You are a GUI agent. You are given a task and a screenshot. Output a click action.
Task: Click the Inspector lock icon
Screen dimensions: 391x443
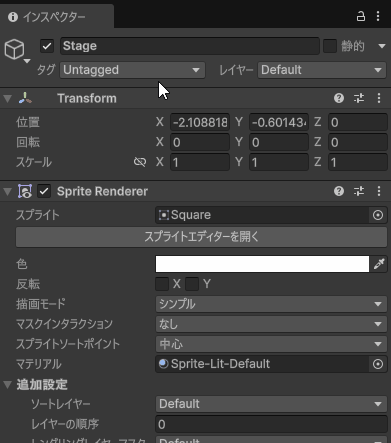[x=361, y=16]
